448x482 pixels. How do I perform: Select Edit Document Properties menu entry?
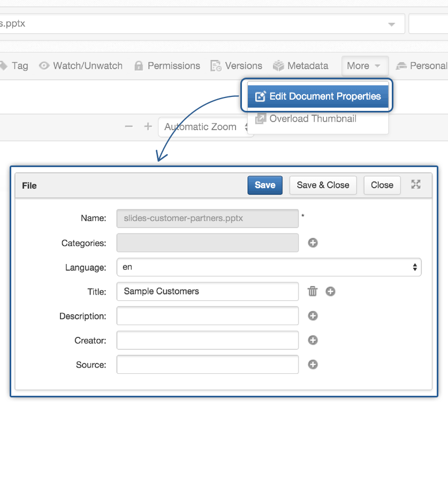tap(320, 96)
